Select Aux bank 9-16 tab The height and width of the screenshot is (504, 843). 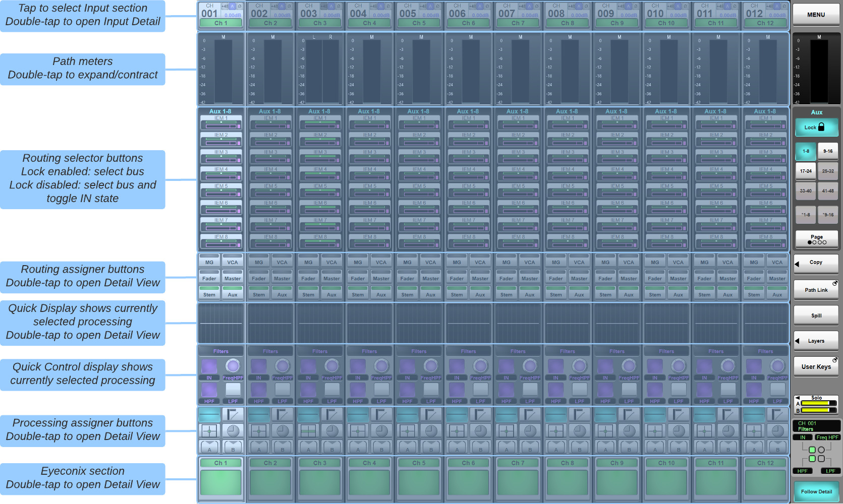[828, 151]
